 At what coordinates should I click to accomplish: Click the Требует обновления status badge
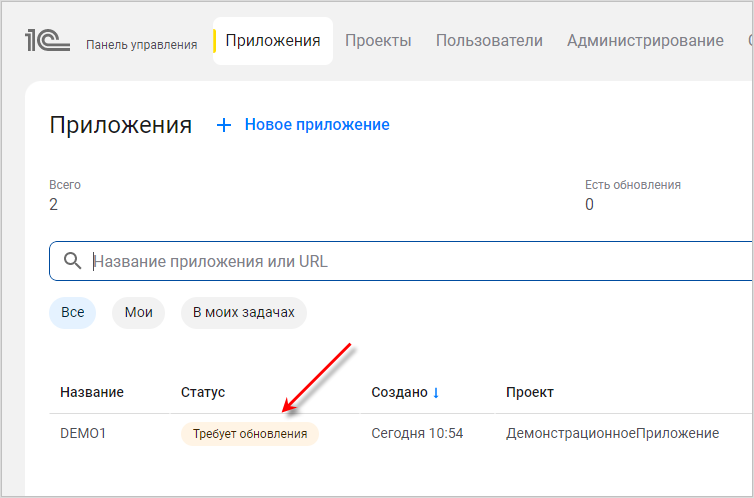point(250,434)
